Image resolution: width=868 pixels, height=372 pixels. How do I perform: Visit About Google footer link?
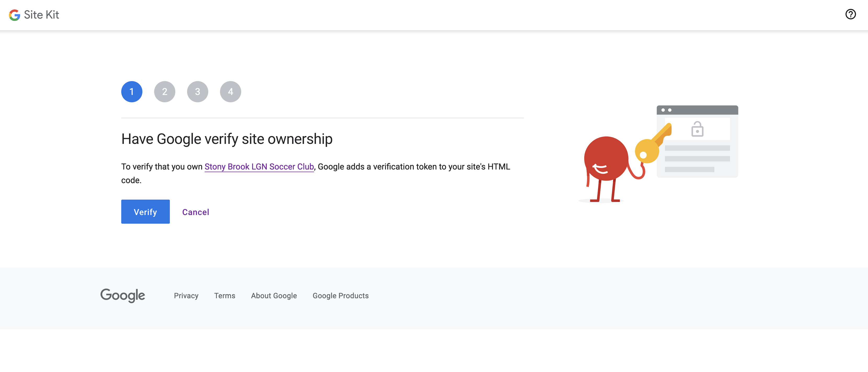[x=274, y=296]
